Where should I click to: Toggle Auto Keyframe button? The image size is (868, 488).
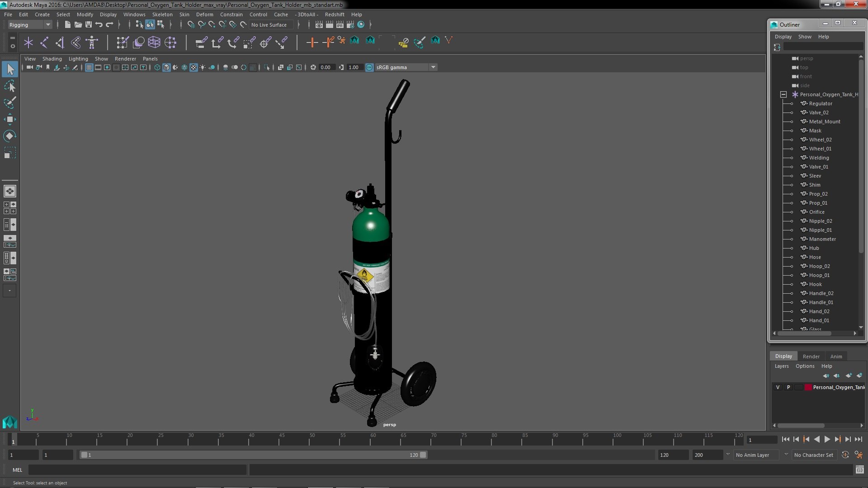(x=845, y=455)
